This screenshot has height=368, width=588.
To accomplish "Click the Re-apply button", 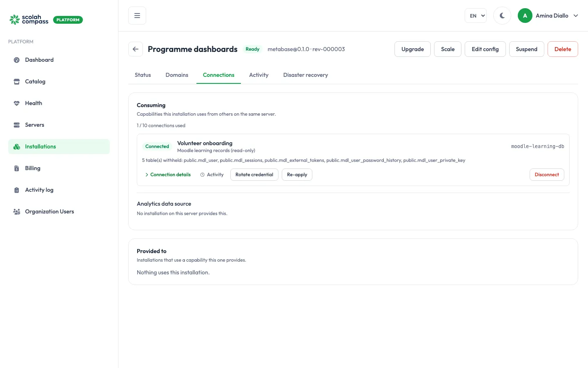I will pyautogui.click(x=297, y=175).
